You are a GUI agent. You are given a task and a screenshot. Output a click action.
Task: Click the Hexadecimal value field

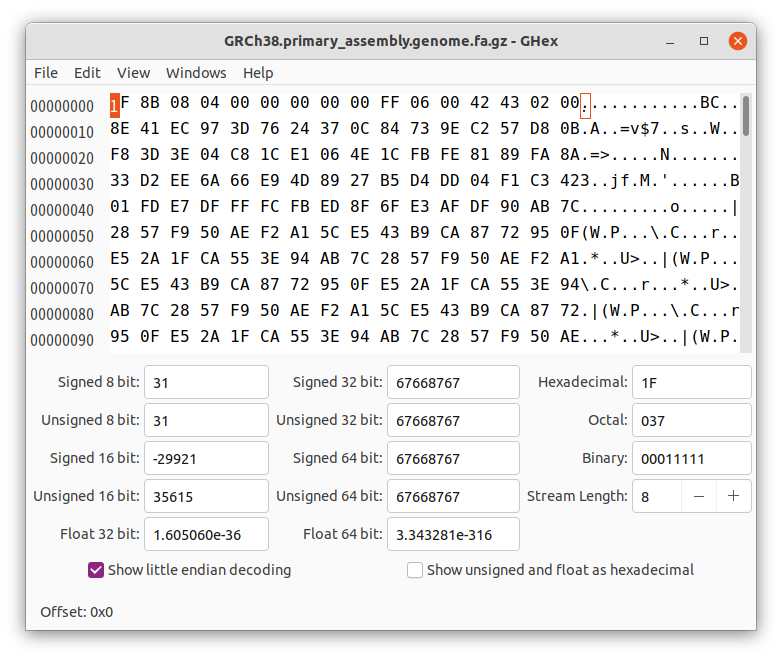click(x=691, y=382)
